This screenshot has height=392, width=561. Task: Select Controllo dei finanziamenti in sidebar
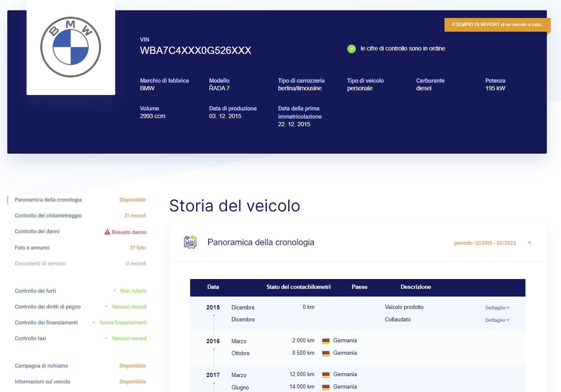pyautogui.click(x=46, y=323)
